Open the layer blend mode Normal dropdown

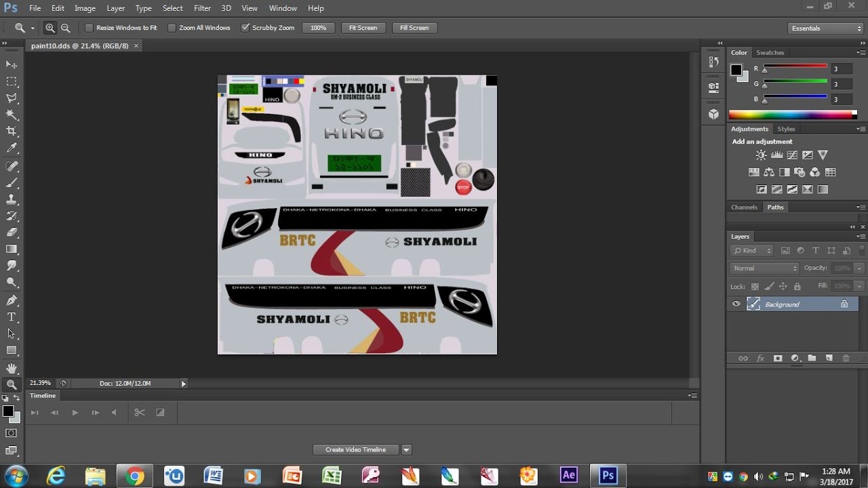pos(765,268)
